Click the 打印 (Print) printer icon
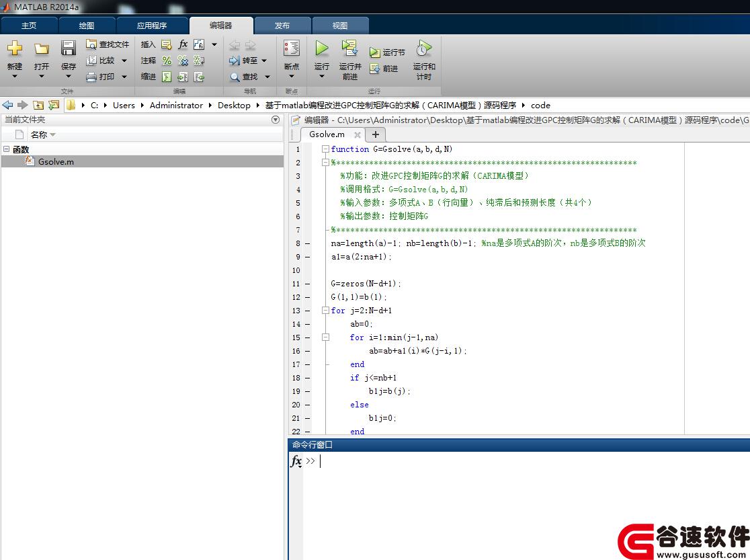The height and width of the screenshot is (560, 750). coord(91,77)
